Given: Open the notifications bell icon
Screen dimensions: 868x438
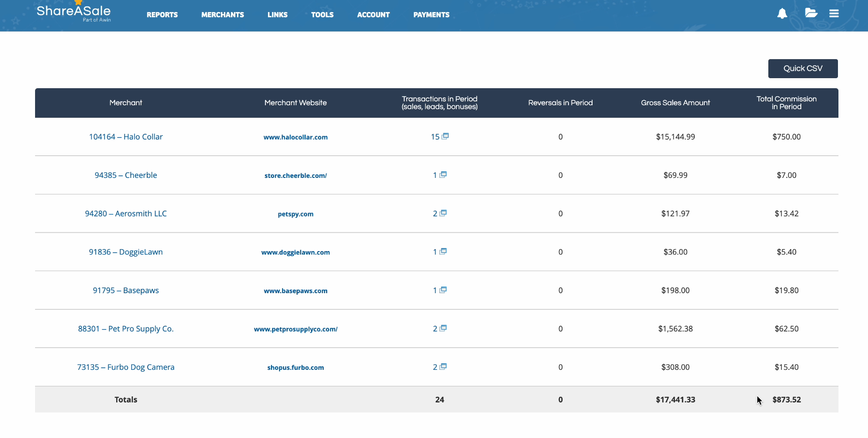Looking at the screenshot, I should (782, 14).
